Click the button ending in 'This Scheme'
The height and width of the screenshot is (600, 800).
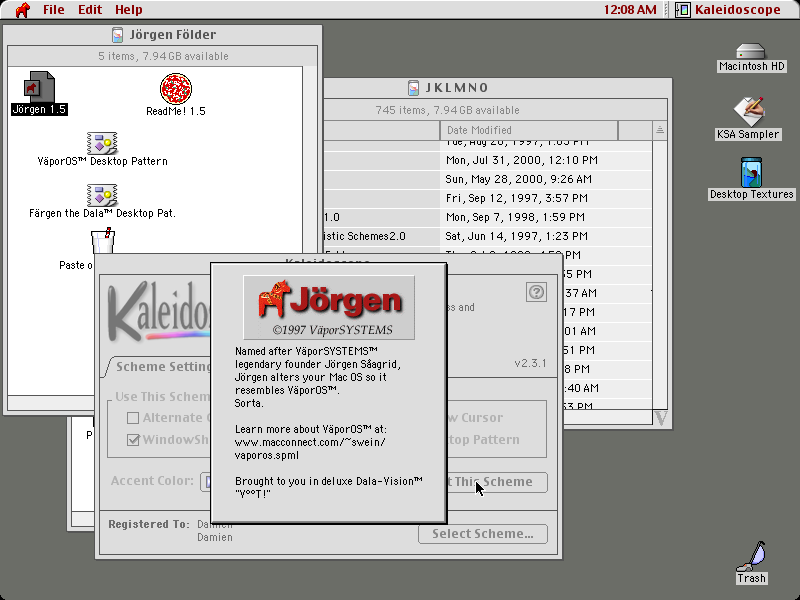point(497,482)
